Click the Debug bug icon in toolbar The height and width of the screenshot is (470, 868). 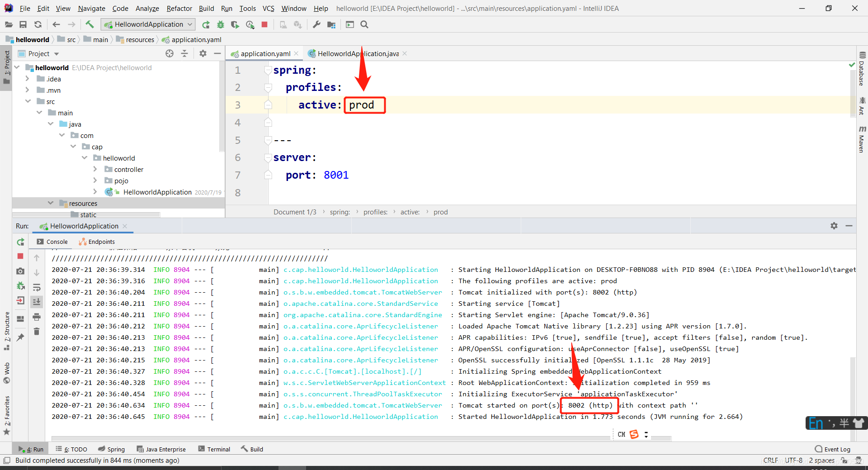click(221, 24)
